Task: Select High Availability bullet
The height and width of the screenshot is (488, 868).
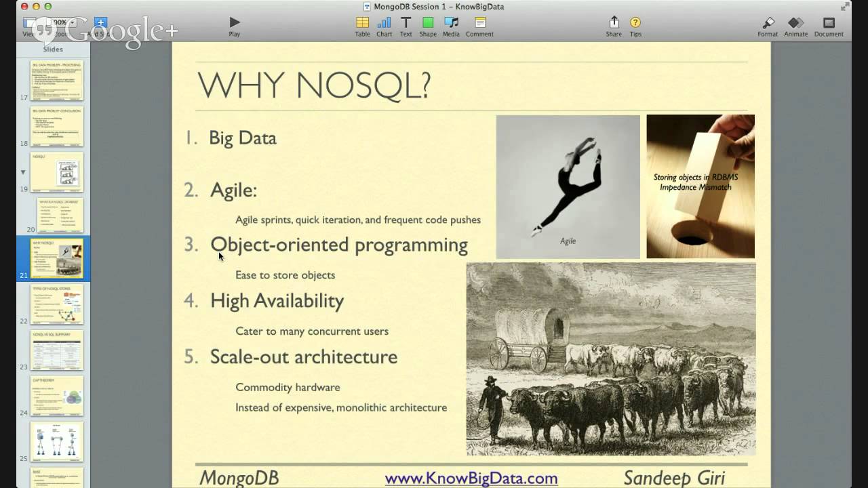Action: pyautogui.click(x=277, y=301)
